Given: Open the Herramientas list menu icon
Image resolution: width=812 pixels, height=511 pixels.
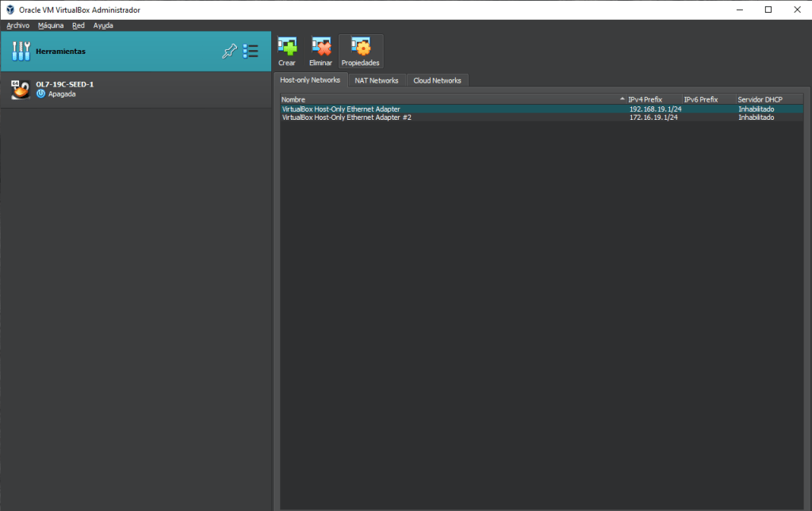Looking at the screenshot, I should click(x=251, y=52).
